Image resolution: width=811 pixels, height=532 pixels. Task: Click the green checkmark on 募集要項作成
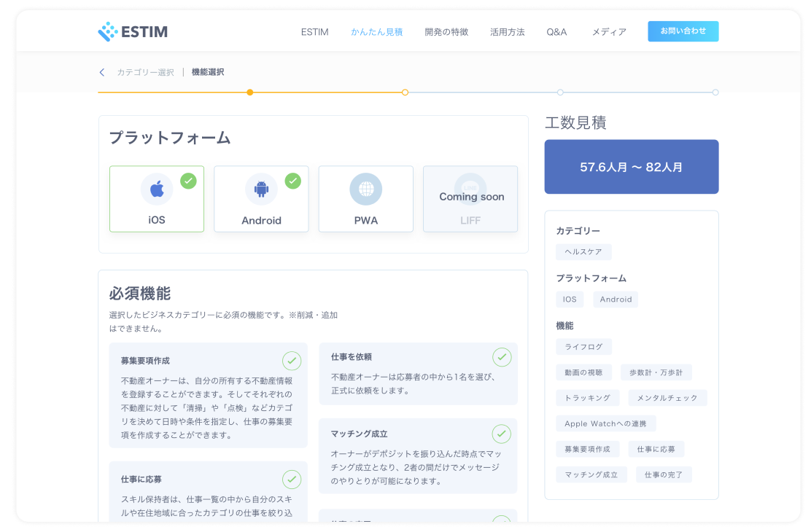(x=292, y=361)
